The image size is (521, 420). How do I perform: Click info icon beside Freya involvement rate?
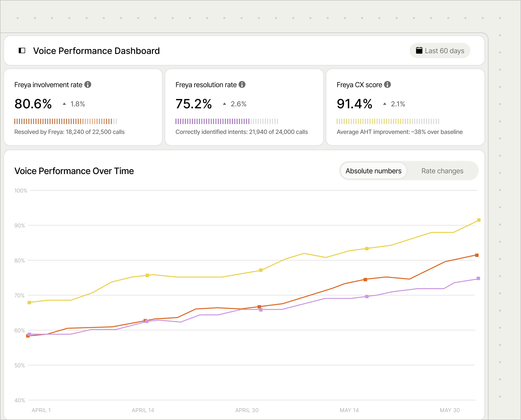88,85
